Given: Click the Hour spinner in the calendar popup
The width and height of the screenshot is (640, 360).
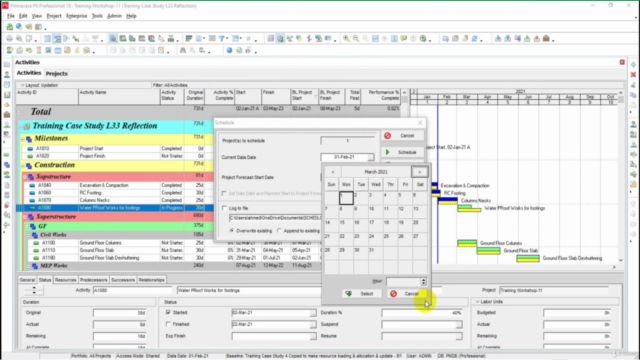Looking at the screenshot, I should coord(423,281).
